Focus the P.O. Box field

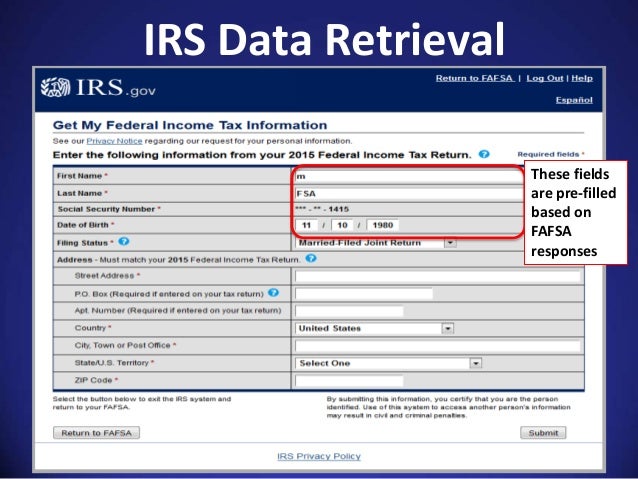(x=364, y=294)
